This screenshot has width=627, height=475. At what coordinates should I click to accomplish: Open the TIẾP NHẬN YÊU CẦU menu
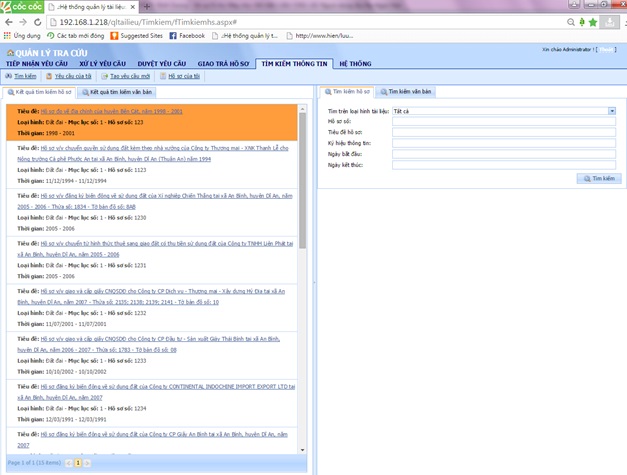[37, 63]
